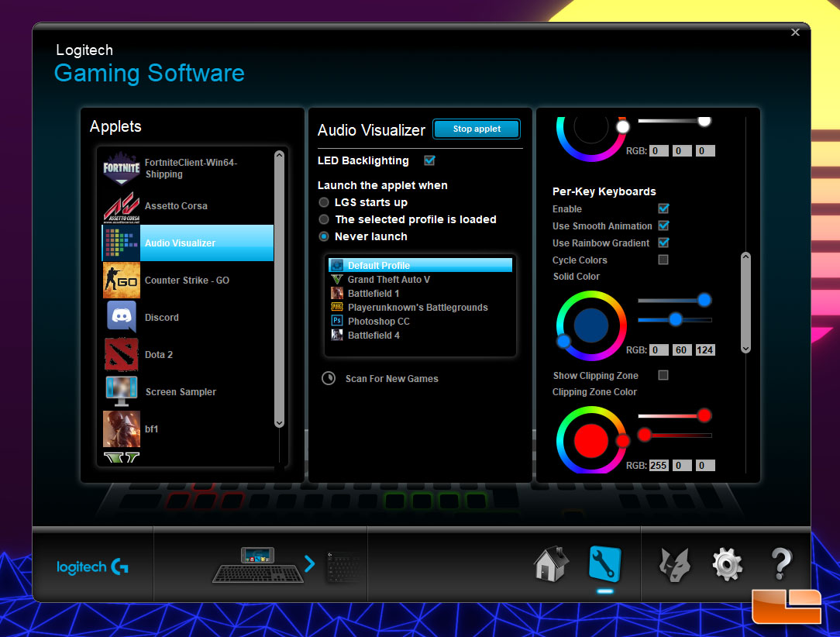840x637 pixels.
Task: Click the Discord applet icon
Action: point(122,317)
